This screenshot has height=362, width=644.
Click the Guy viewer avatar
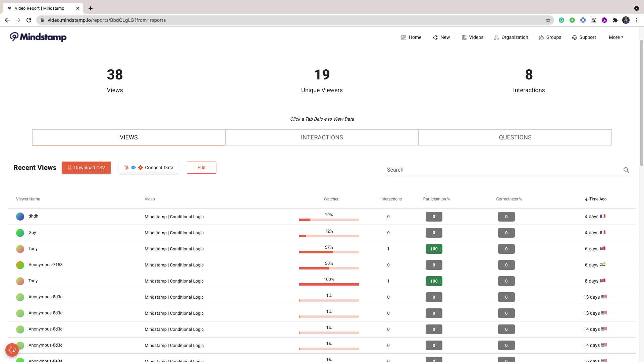(x=20, y=233)
